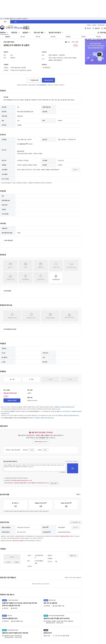
Task: Click the 기숙사 welfare icon
Action: pos(25,265)
